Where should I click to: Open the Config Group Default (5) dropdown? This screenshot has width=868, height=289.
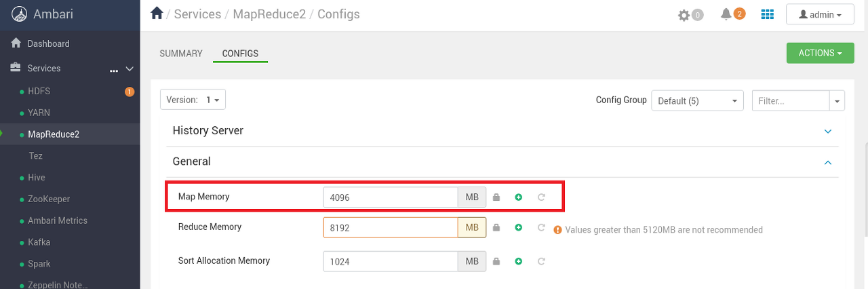point(697,100)
